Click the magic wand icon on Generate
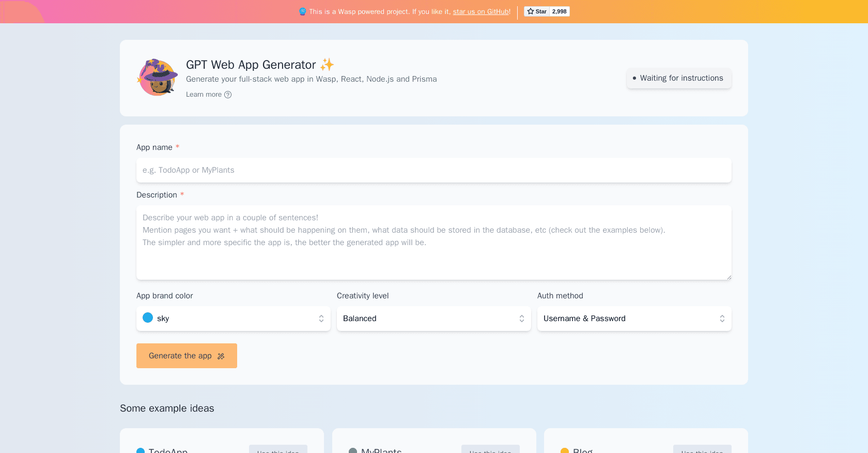The image size is (868, 453). coord(221,356)
